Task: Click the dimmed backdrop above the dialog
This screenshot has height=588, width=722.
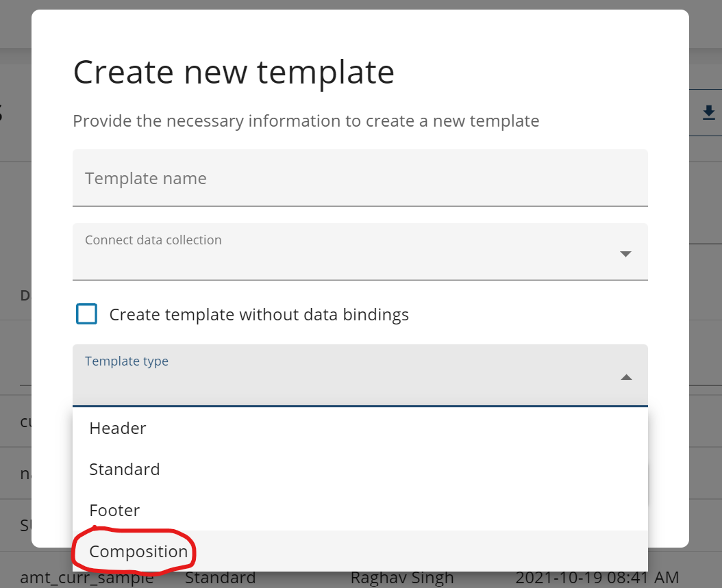Action: [343, 4]
